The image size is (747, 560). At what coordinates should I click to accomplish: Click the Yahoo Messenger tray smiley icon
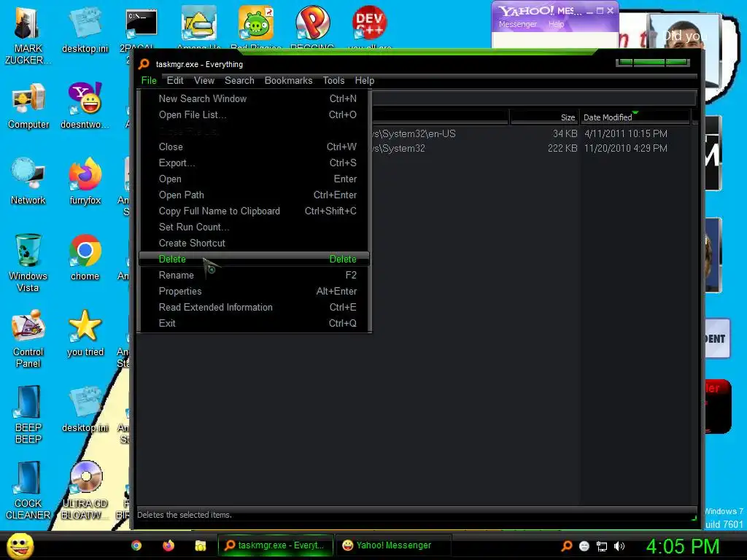584,546
